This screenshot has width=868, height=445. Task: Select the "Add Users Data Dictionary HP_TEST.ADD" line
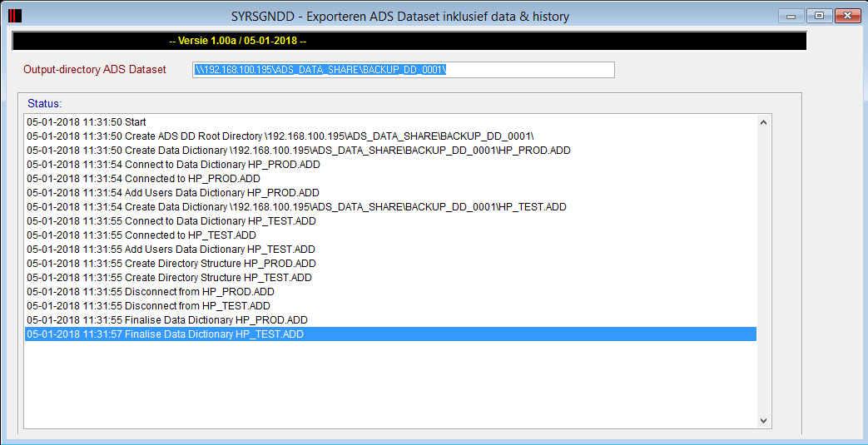click(x=391, y=249)
